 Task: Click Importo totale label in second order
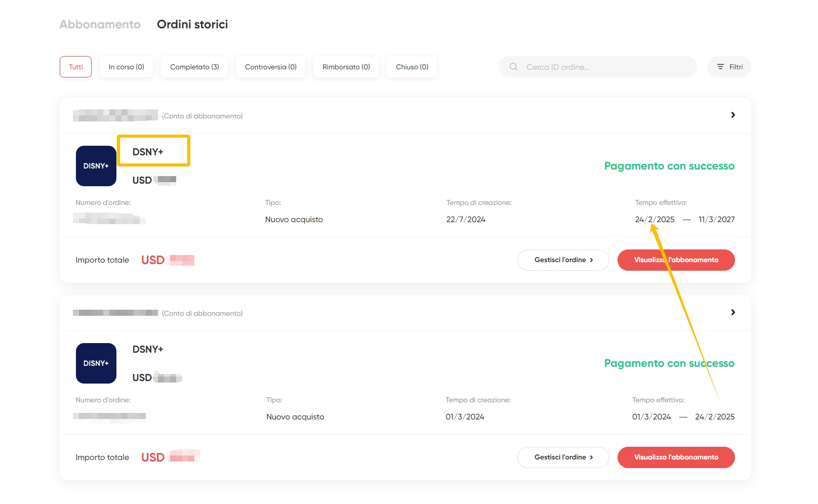pos(102,457)
